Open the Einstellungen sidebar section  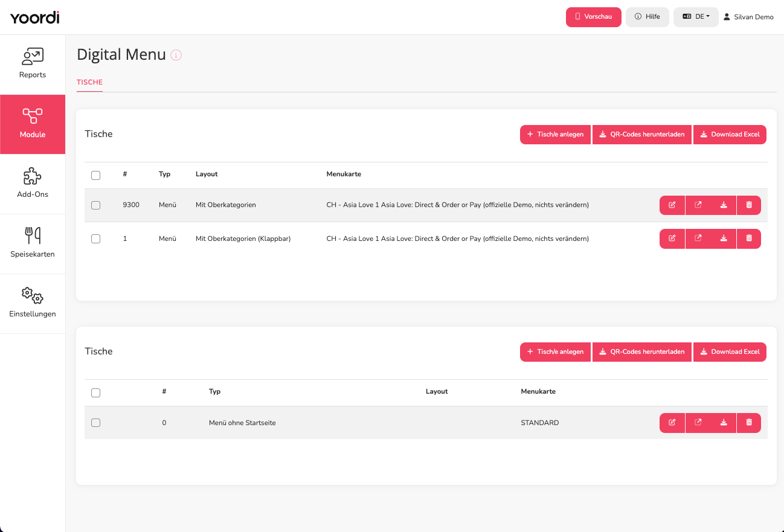click(x=33, y=304)
